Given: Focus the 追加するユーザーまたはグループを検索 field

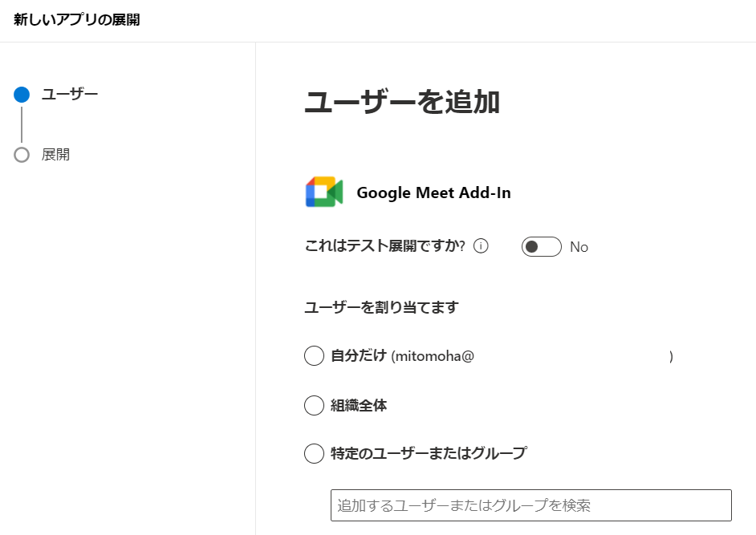Looking at the screenshot, I should (x=530, y=505).
